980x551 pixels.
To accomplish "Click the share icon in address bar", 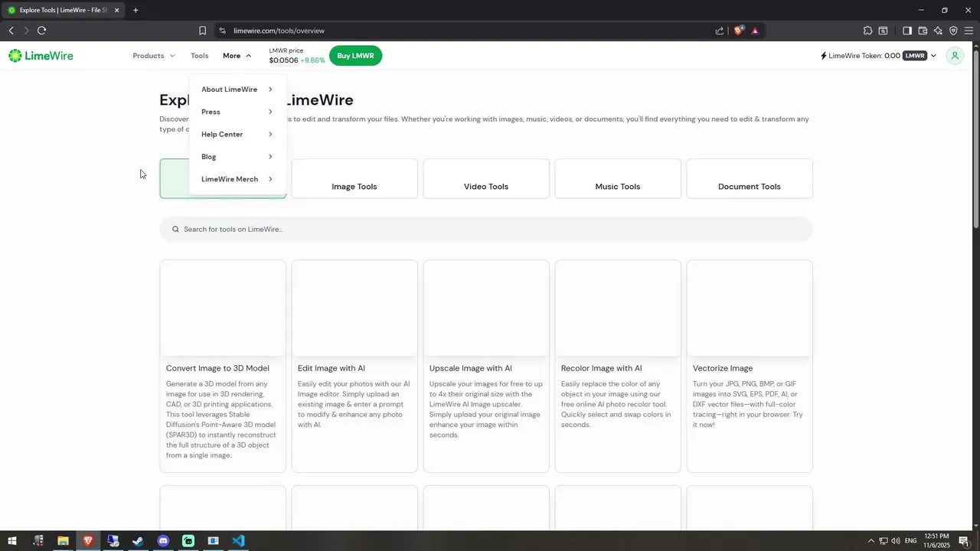I will (x=720, y=31).
